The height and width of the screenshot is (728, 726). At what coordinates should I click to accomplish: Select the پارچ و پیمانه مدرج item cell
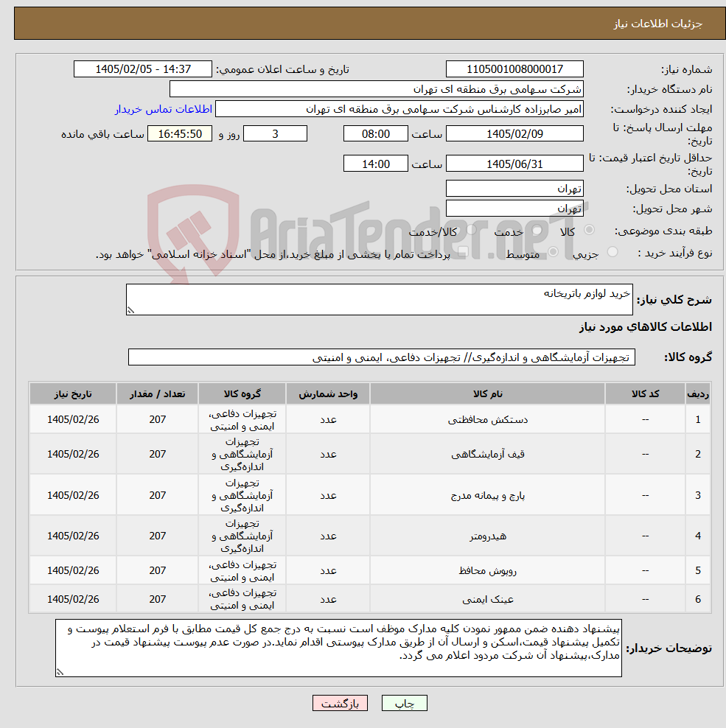[488, 495]
